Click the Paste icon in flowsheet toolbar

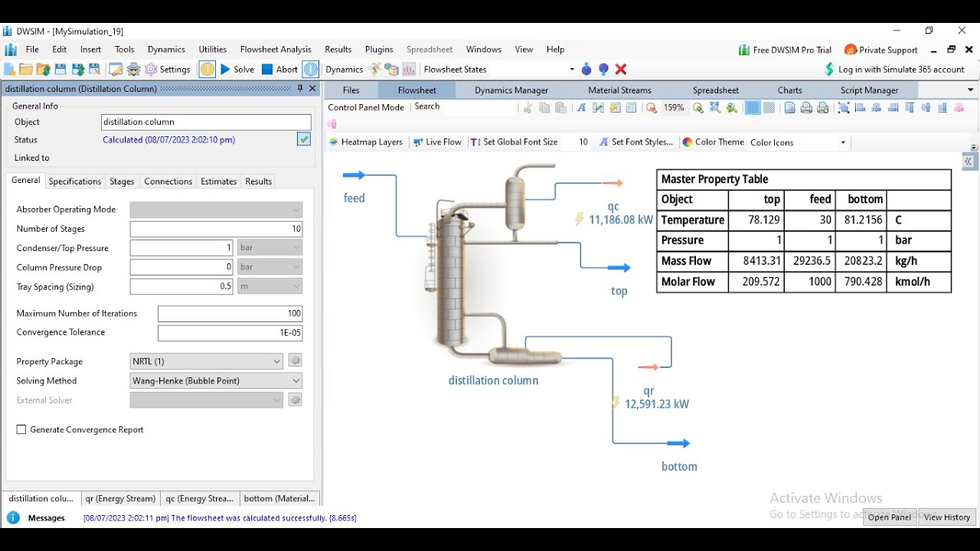point(560,108)
